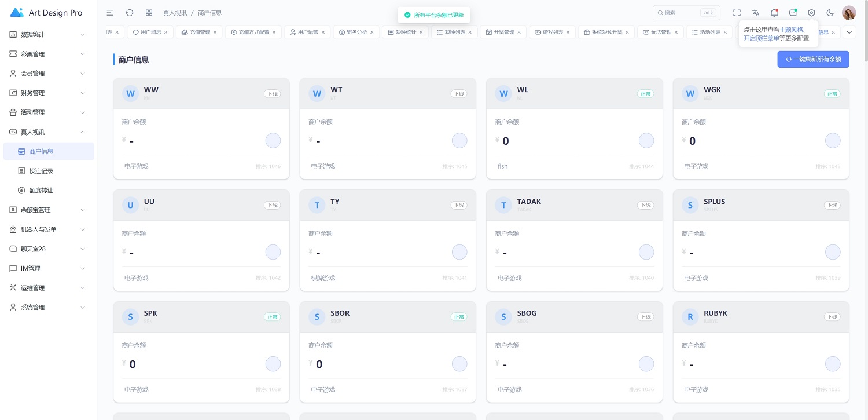The width and height of the screenshot is (868, 420).
Task: Open the notifications bell
Action: (x=774, y=13)
